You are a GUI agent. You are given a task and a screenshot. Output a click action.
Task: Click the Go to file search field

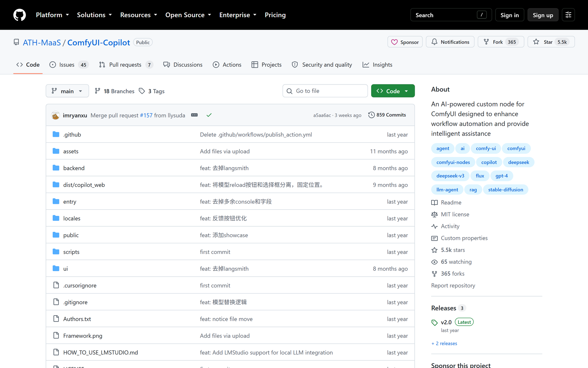click(x=325, y=91)
